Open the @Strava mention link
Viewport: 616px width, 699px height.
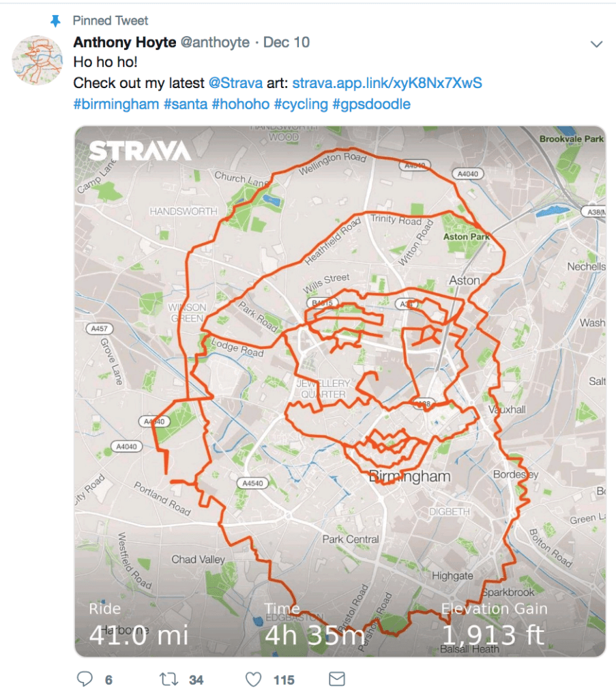[x=235, y=83]
